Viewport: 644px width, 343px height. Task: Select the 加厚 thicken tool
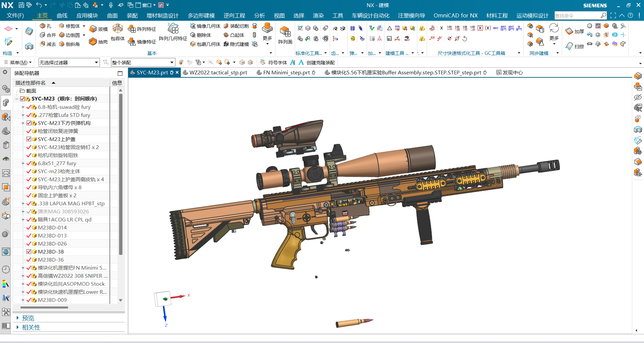coord(575,31)
